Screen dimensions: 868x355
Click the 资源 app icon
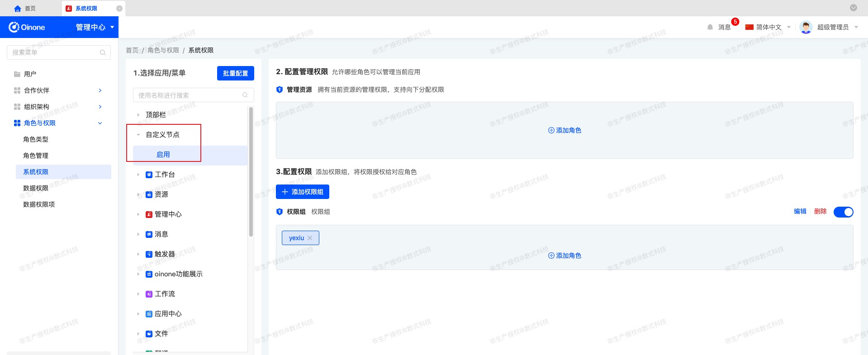pyautogui.click(x=149, y=194)
